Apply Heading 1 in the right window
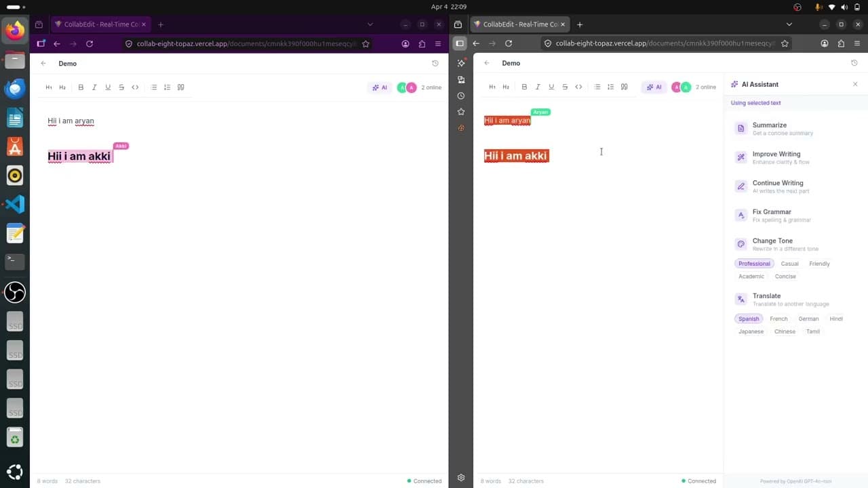Screen dimensions: 868x488 [492, 87]
